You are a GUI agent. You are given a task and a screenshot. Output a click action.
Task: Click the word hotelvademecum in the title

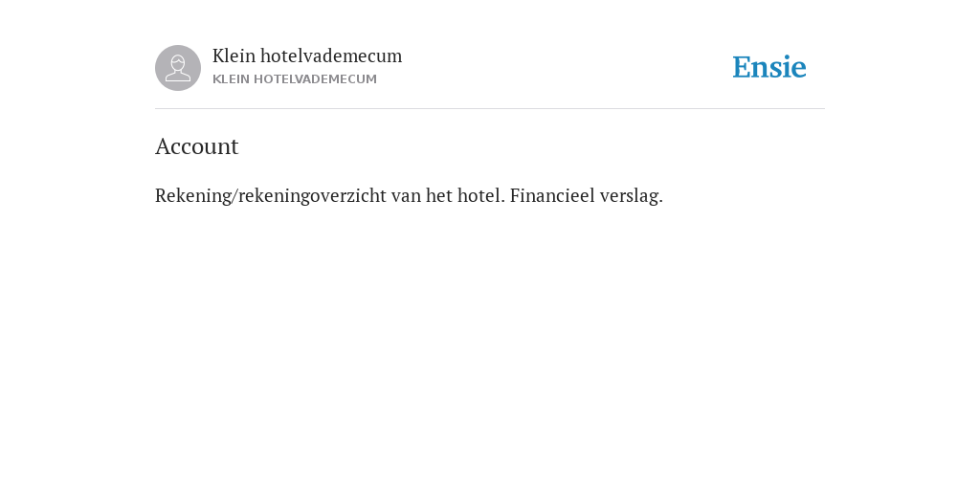point(331,56)
